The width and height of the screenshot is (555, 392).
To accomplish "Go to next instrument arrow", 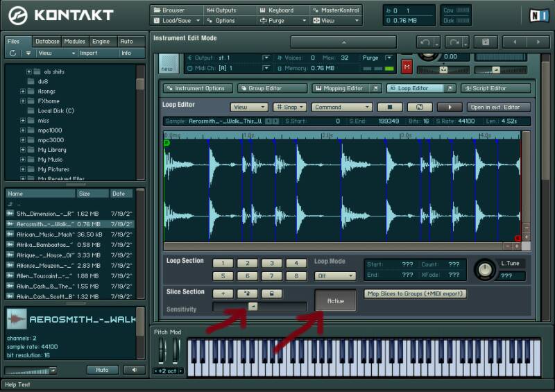I will [538, 42].
